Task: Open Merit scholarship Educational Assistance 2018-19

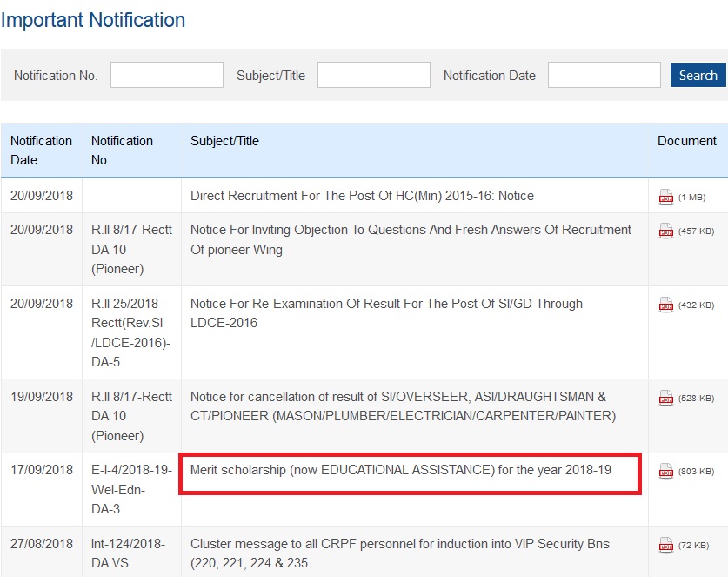Action: pos(401,470)
